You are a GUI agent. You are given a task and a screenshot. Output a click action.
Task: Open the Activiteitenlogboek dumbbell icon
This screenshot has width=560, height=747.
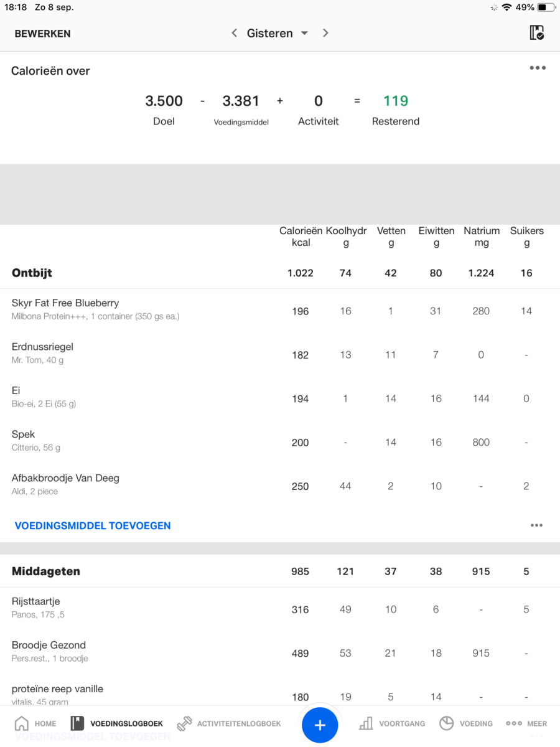point(184,723)
